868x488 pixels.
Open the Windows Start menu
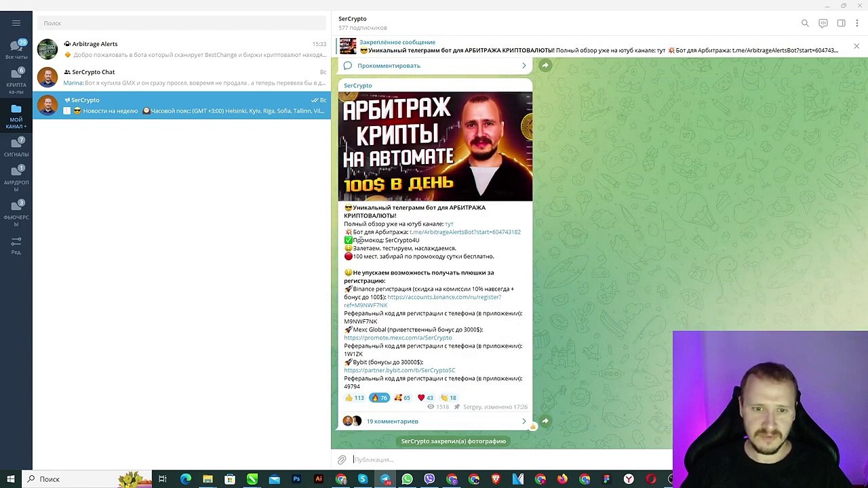(11, 479)
